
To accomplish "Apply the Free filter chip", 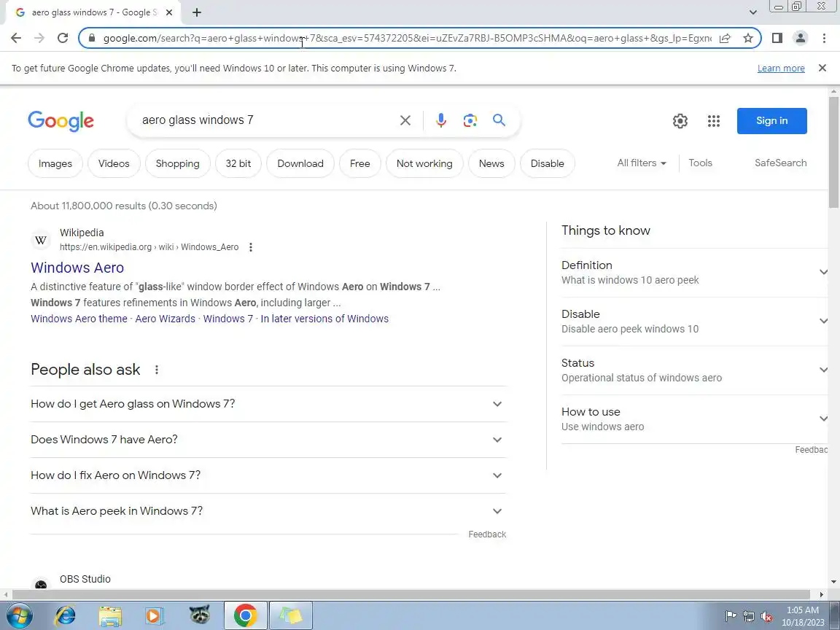I will 360,163.
